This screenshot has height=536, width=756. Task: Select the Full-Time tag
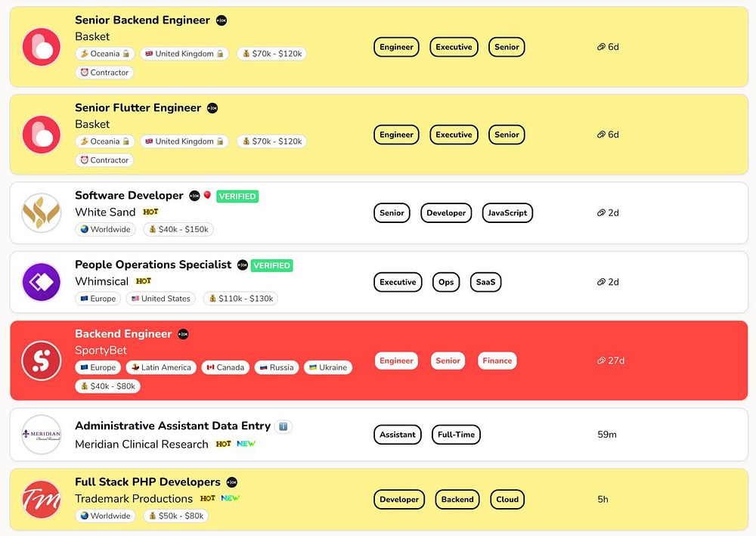[456, 434]
